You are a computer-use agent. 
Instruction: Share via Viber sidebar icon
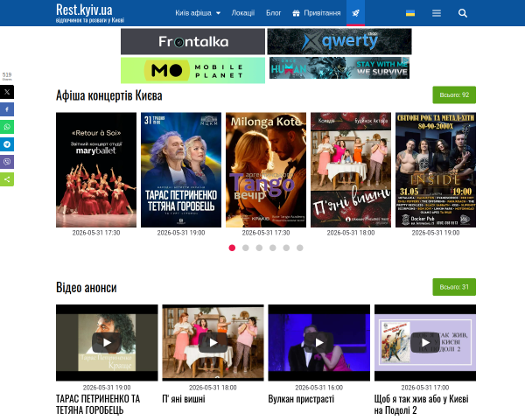[7, 162]
